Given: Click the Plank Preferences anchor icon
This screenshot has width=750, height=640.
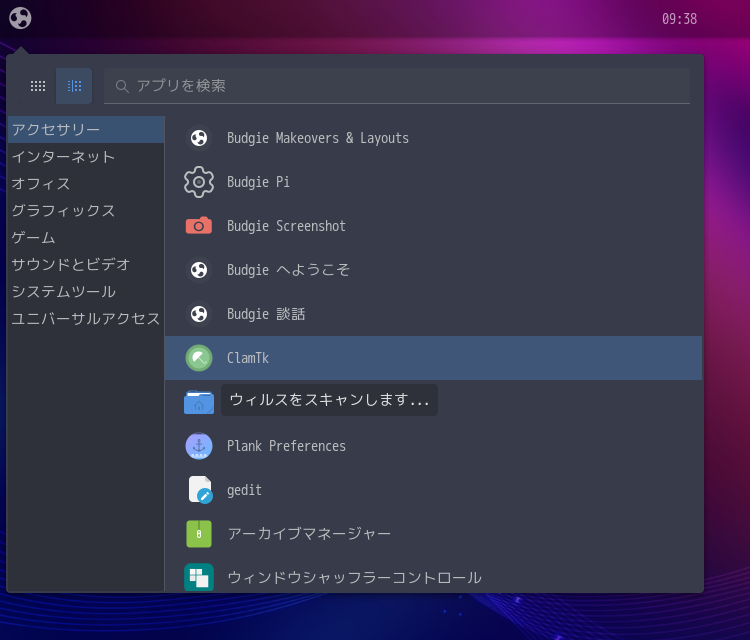Looking at the screenshot, I should pos(199,446).
